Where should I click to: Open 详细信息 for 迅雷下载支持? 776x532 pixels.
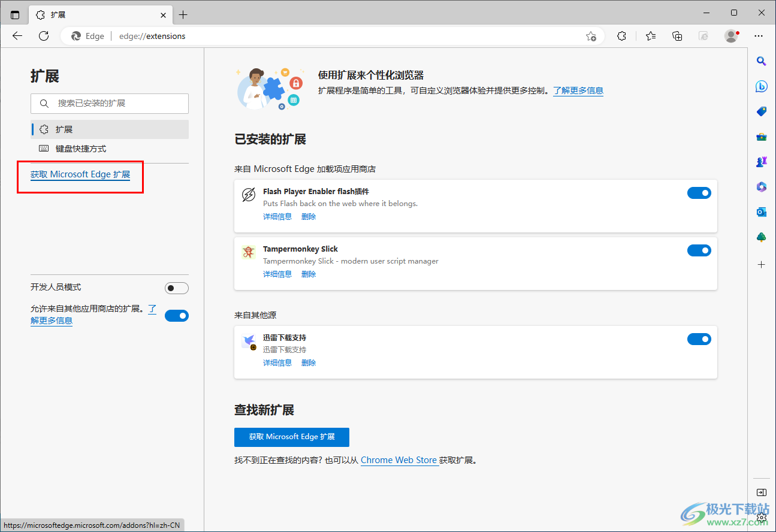click(x=277, y=363)
